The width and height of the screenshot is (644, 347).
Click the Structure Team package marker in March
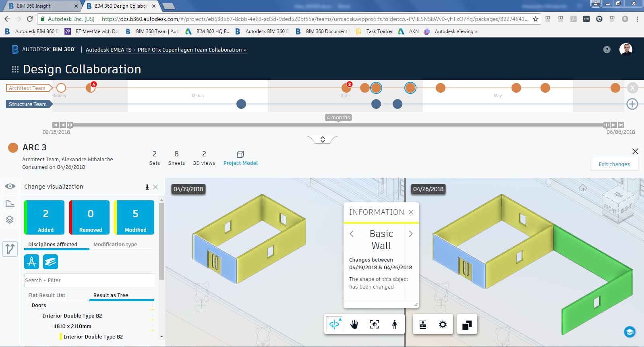[241, 104]
